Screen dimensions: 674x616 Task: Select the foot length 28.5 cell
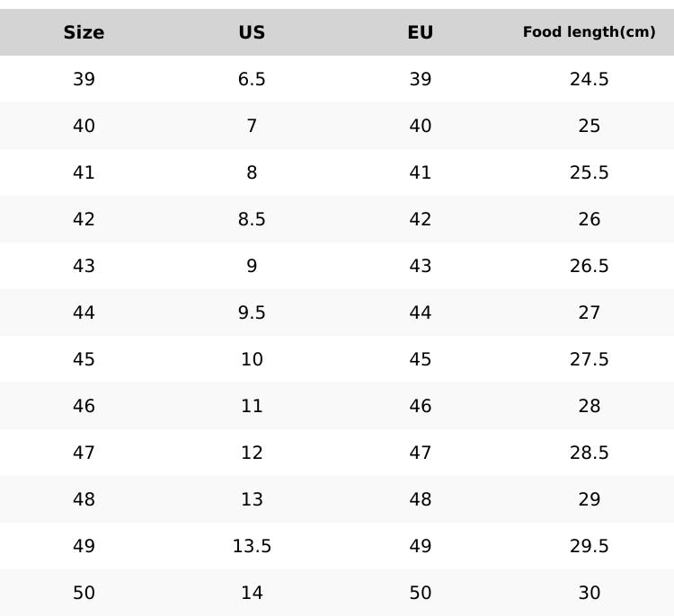pyautogui.click(x=589, y=453)
